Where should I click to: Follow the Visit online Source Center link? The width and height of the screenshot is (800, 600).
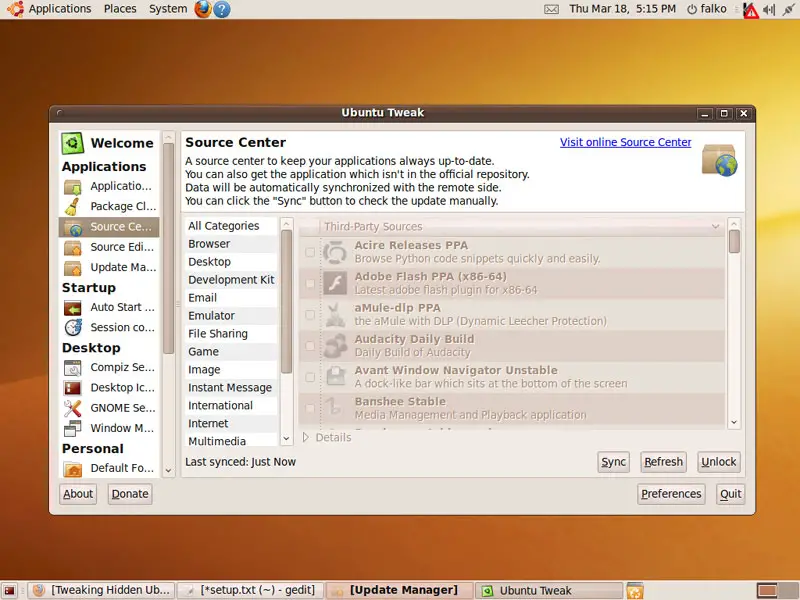tap(625, 143)
